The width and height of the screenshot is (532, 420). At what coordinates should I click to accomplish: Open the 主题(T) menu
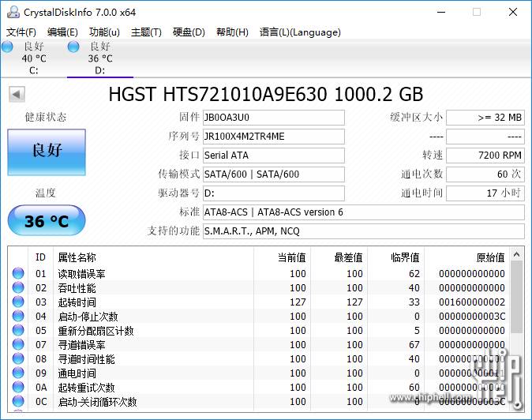pos(146,32)
